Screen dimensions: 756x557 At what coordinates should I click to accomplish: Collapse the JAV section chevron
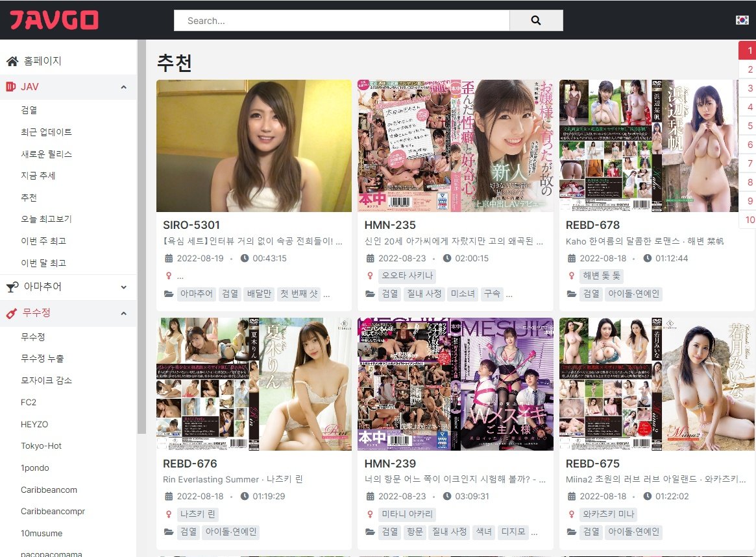[x=123, y=87]
